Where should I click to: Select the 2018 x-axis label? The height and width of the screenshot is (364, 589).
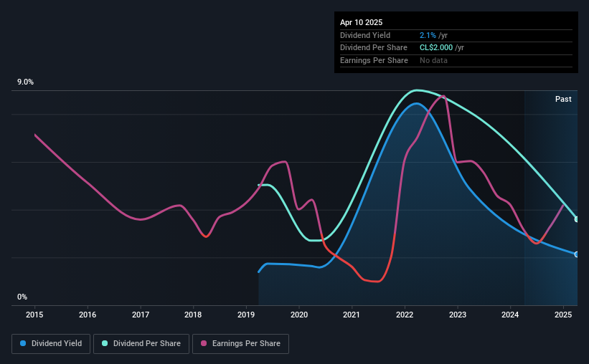pyautogui.click(x=193, y=315)
